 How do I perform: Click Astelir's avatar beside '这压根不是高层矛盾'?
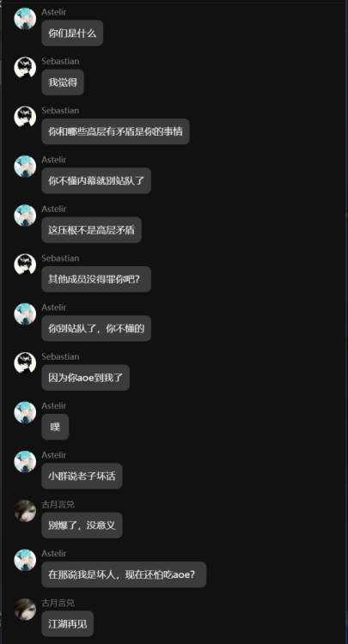pos(25,216)
